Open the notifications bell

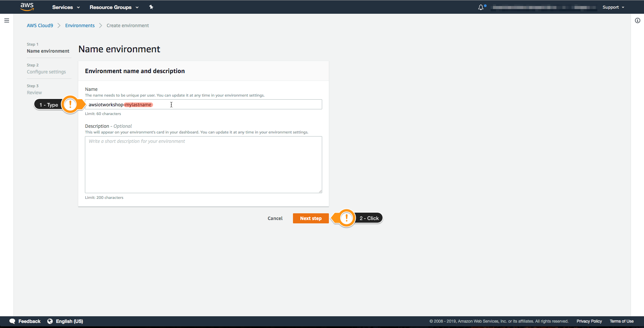(481, 7)
